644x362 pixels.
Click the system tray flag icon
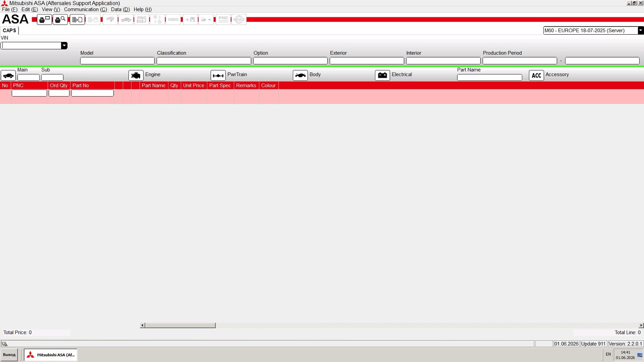tap(640, 355)
